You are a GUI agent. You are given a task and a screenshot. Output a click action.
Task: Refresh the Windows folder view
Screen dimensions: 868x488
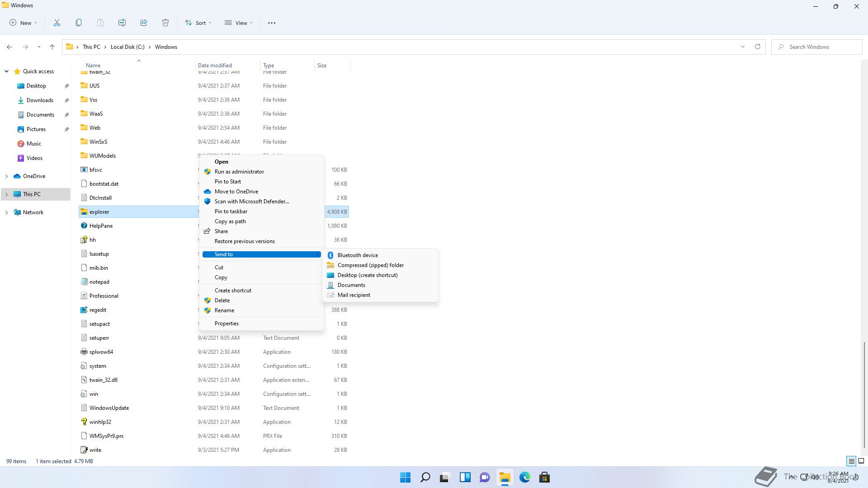(x=758, y=47)
